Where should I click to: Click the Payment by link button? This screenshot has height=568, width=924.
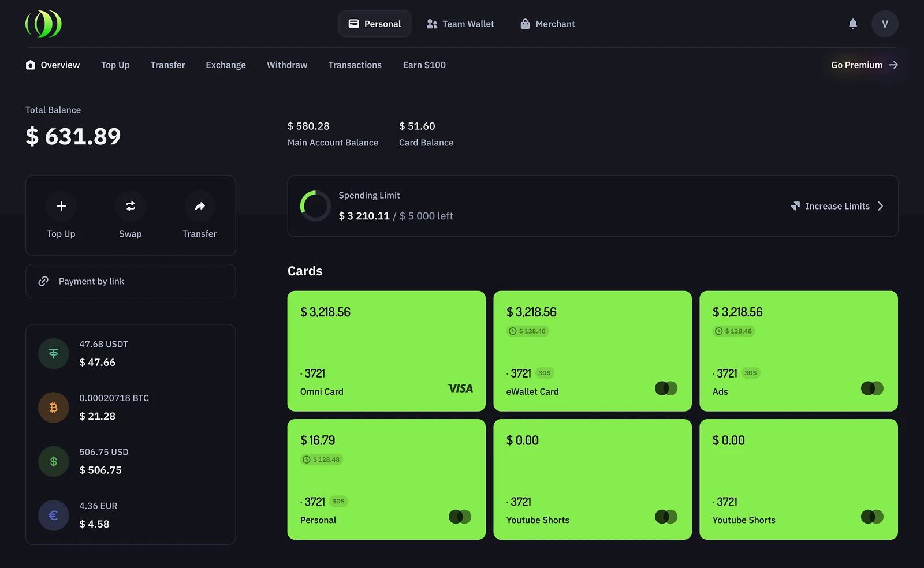click(131, 281)
